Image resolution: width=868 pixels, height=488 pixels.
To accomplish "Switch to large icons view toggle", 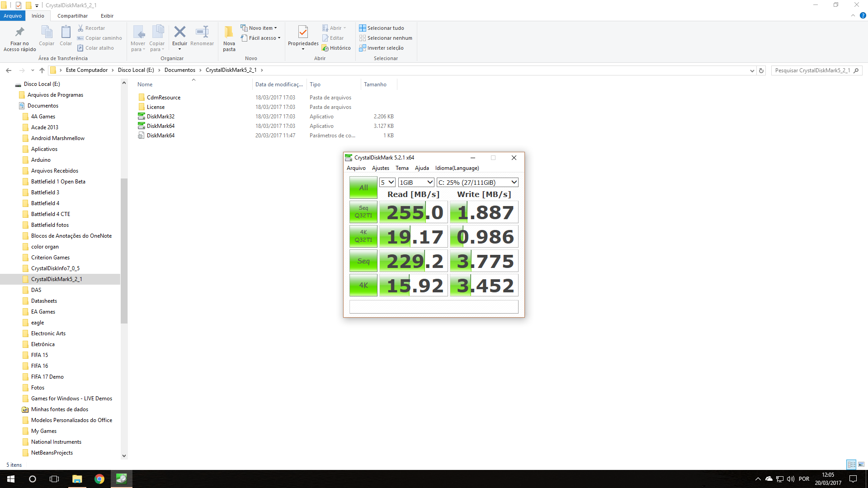I will tap(861, 465).
